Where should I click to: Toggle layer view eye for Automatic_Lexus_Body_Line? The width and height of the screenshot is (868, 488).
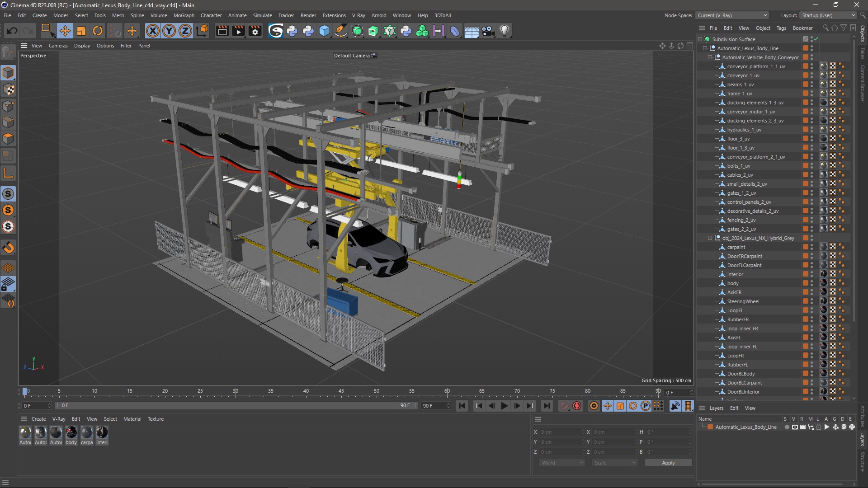(795, 427)
